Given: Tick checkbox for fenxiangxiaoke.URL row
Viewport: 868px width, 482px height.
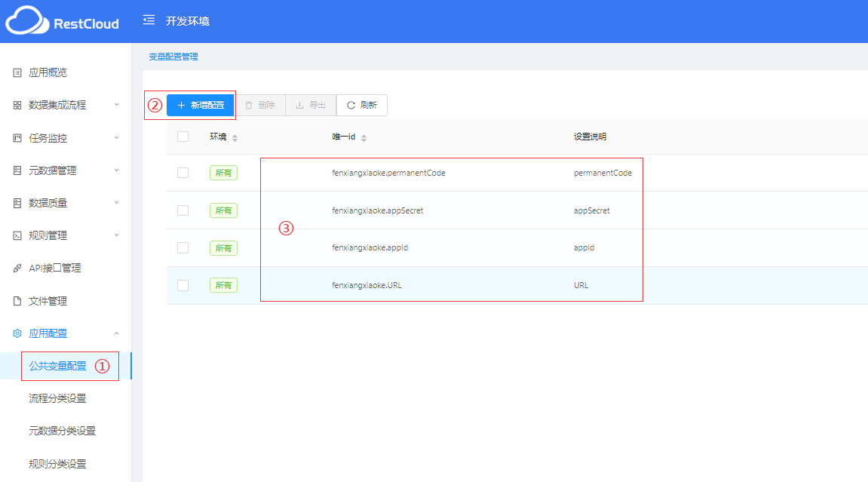Looking at the screenshot, I should (x=182, y=285).
